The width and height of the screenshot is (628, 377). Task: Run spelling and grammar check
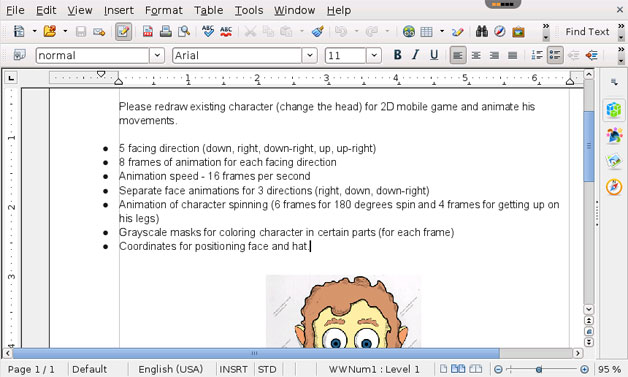click(207, 32)
